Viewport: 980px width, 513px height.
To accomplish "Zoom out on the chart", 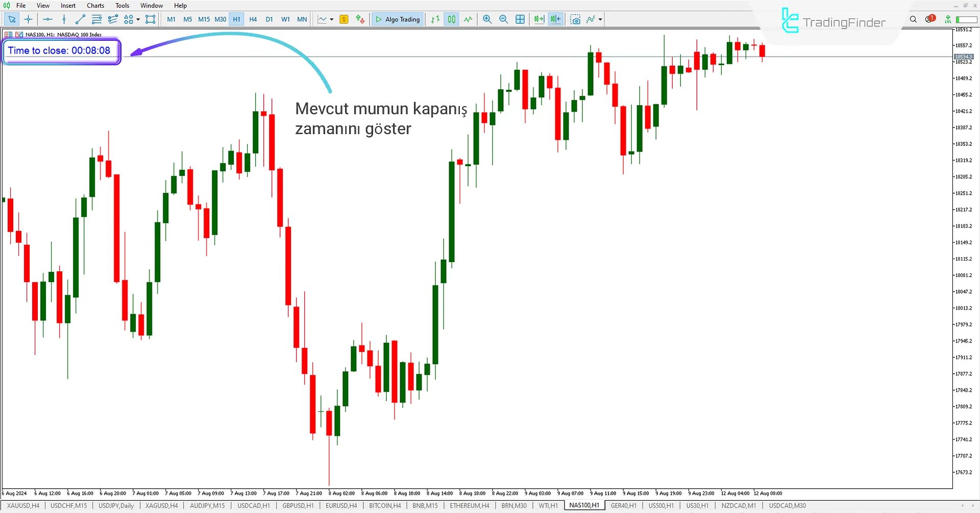I will point(504,19).
